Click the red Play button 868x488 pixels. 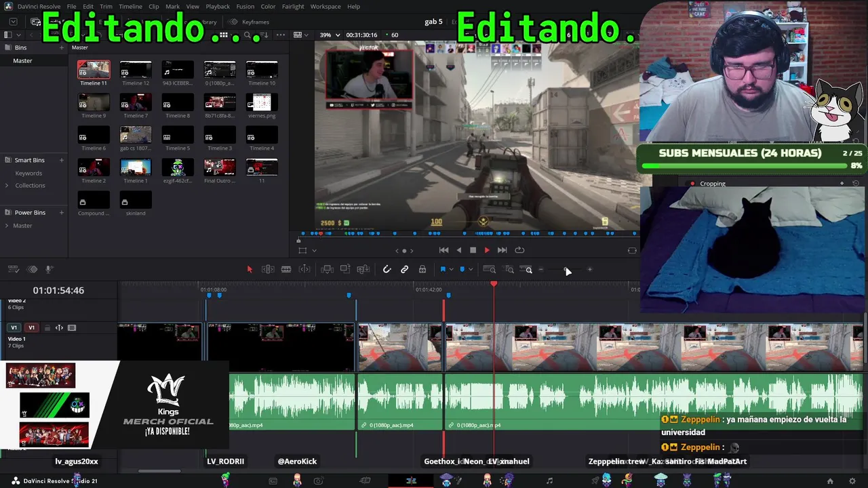click(x=487, y=250)
